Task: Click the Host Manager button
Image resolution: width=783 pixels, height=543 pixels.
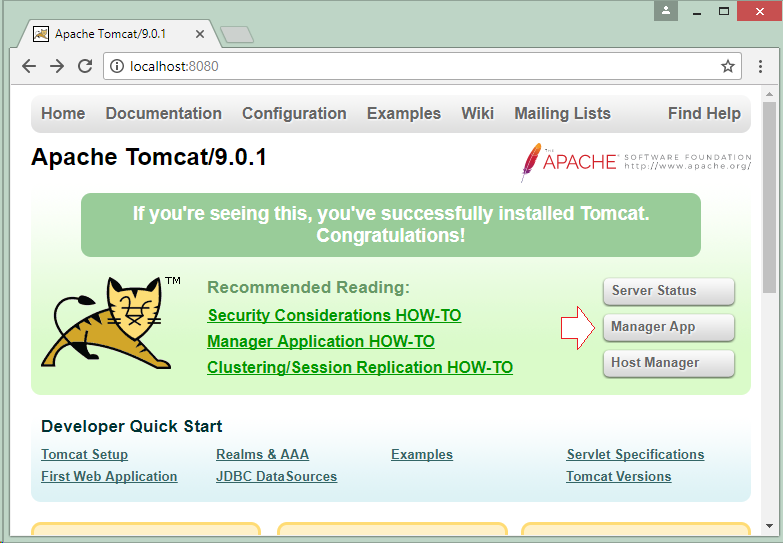Action: 669,363
